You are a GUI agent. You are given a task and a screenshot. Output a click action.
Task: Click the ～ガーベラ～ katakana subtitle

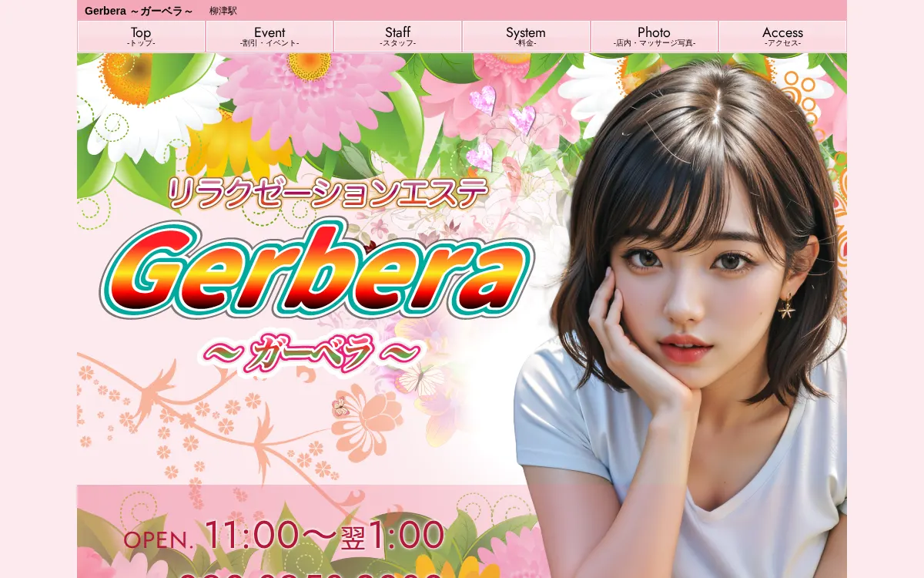(312, 353)
